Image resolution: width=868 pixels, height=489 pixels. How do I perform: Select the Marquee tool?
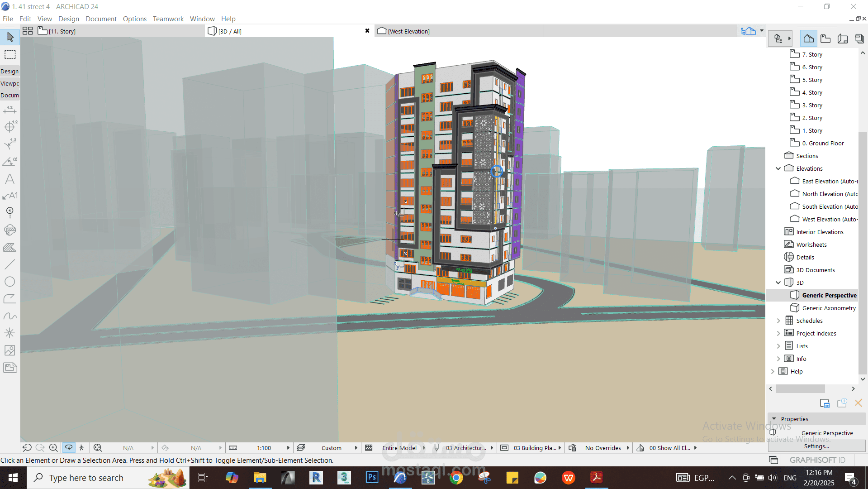point(10,55)
